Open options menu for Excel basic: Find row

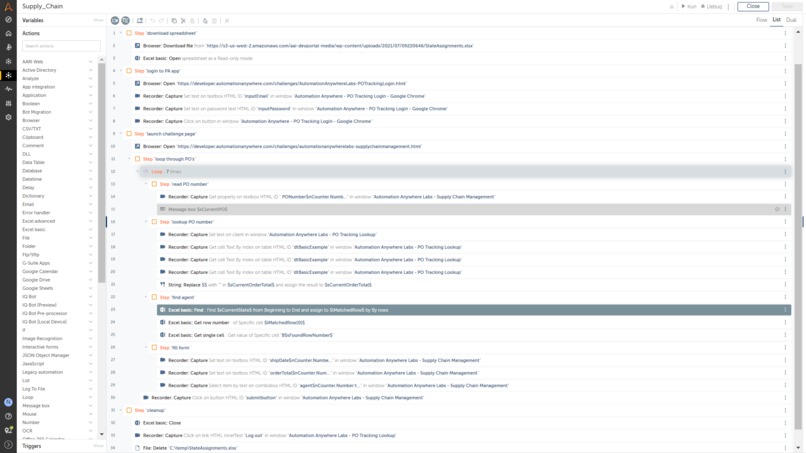pos(785,310)
